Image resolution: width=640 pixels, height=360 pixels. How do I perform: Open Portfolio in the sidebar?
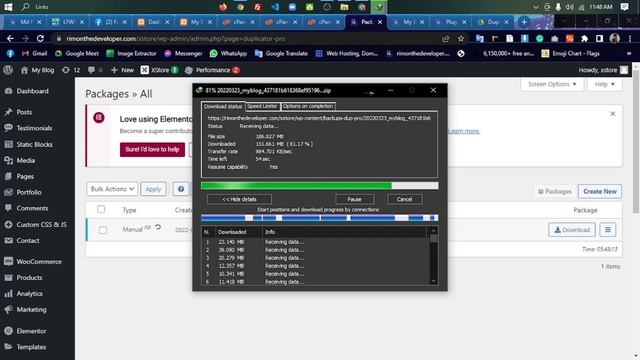[x=23, y=192]
